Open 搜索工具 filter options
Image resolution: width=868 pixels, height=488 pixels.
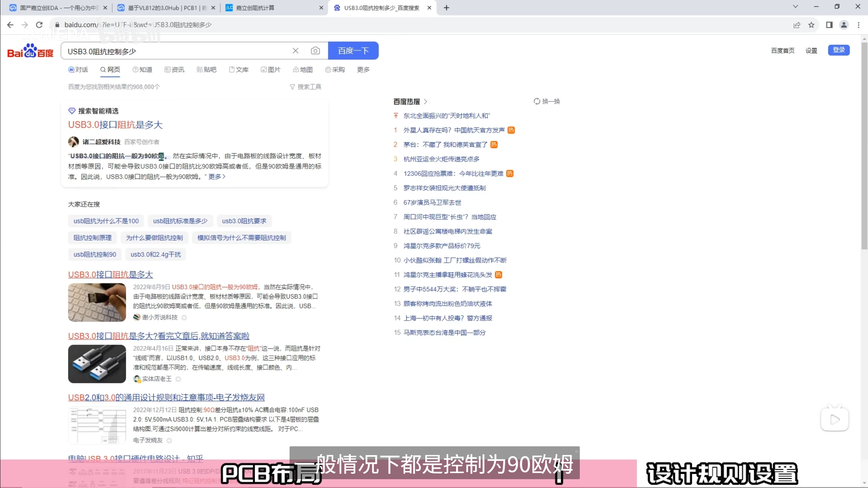305,87
